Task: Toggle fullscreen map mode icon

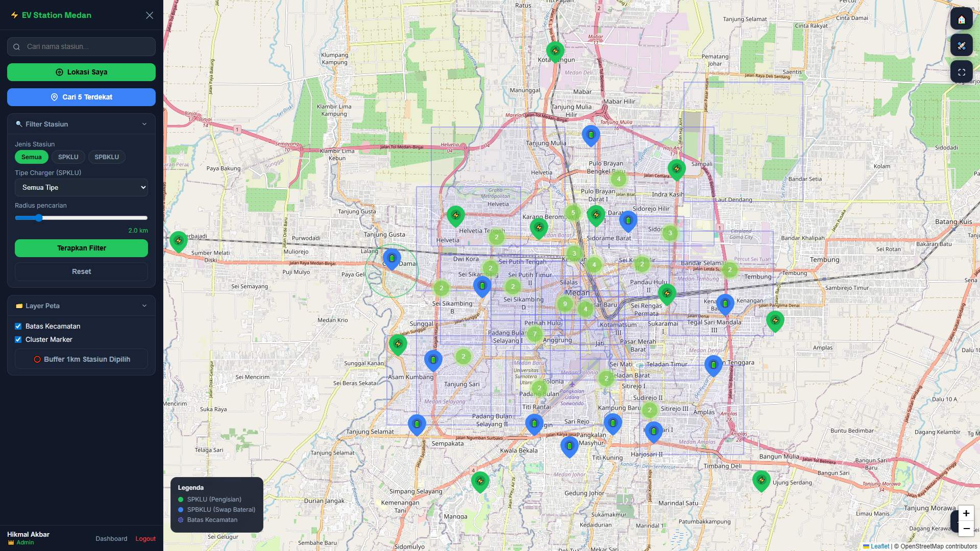Action: tap(962, 72)
